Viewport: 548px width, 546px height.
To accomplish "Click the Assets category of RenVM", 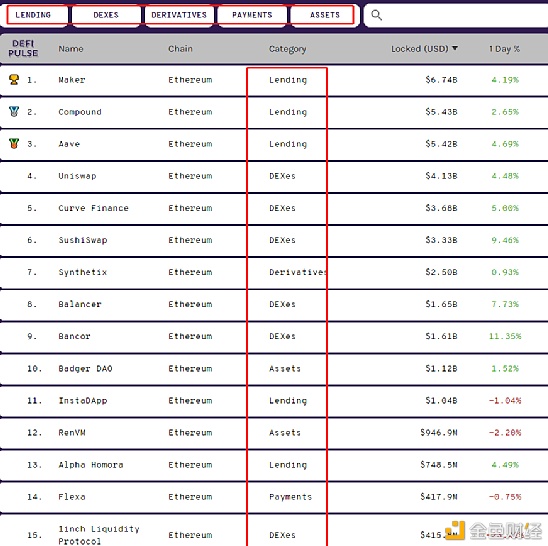I will [x=285, y=433].
